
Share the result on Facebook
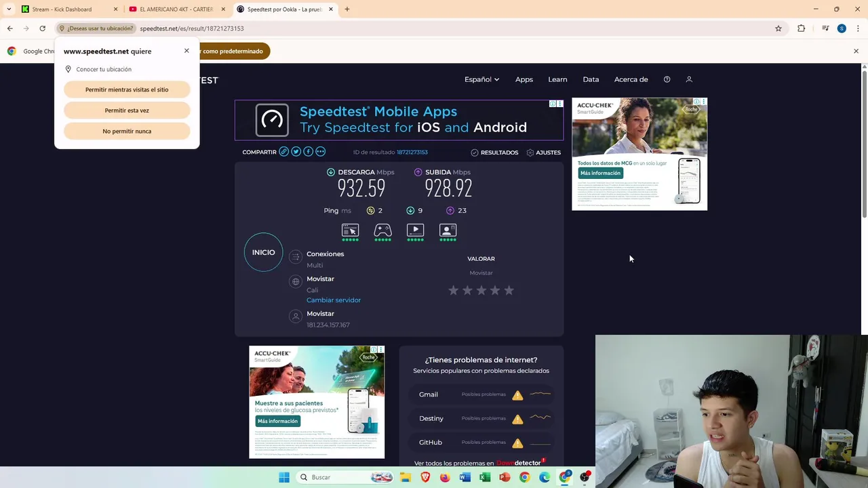(x=308, y=152)
